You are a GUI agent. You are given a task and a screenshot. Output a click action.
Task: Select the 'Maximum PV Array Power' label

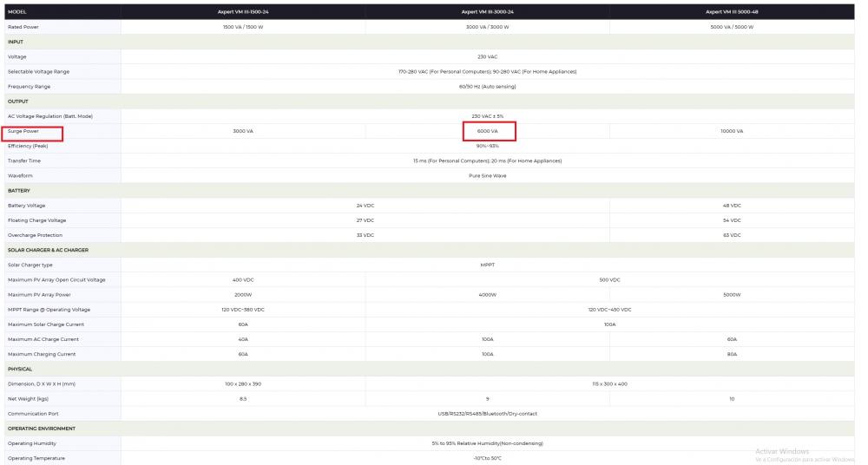39,294
